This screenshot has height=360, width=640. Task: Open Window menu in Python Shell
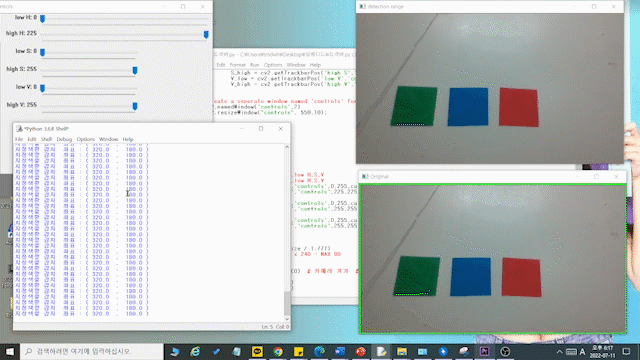pyautogui.click(x=109, y=139)
